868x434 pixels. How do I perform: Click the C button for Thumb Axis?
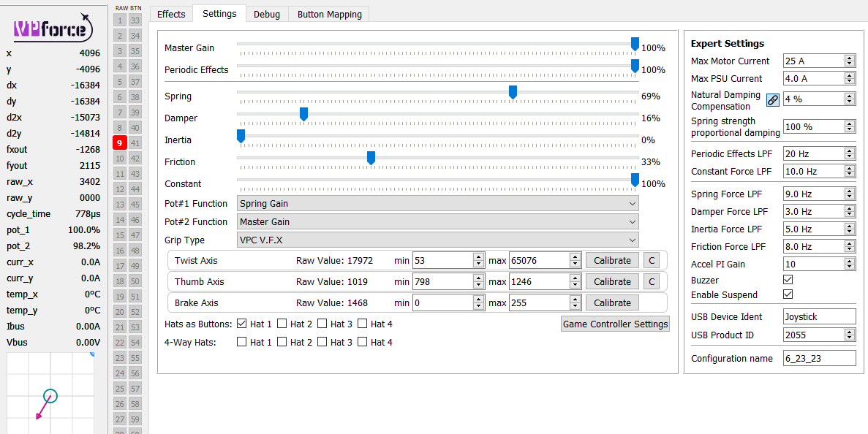pyautogui.click(x=652, y=281)
